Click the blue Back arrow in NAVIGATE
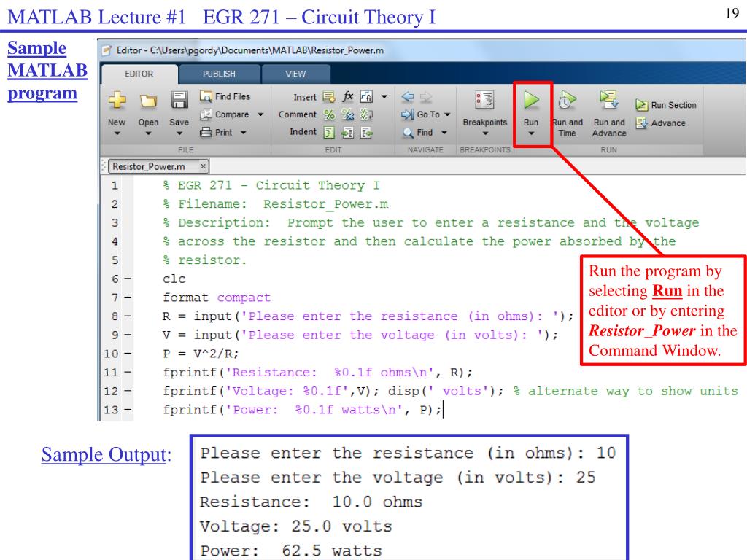This screenshot has width=747, height=560. click(408, 97)
